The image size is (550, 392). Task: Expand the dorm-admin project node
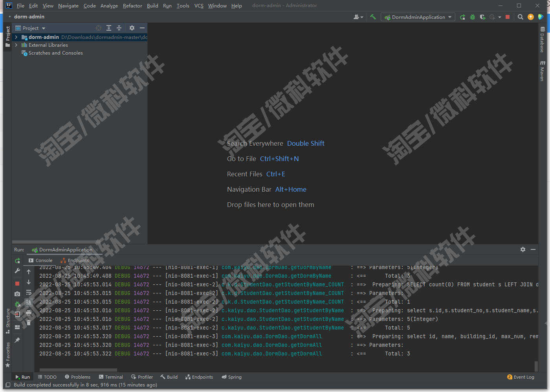tap(16, 37)
